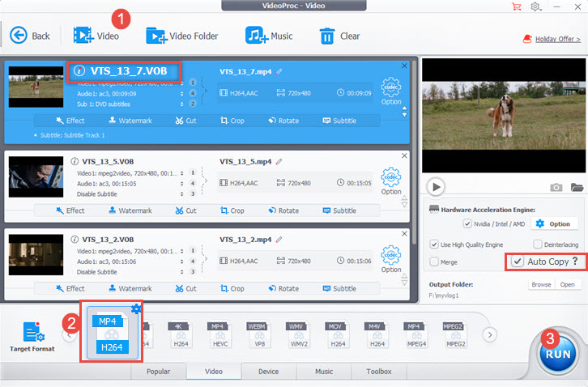Change Disable Subtitle selector for VTS_13_2.VOB
The height and width of the screenshot is (387, 588).
tap(182, 272)
